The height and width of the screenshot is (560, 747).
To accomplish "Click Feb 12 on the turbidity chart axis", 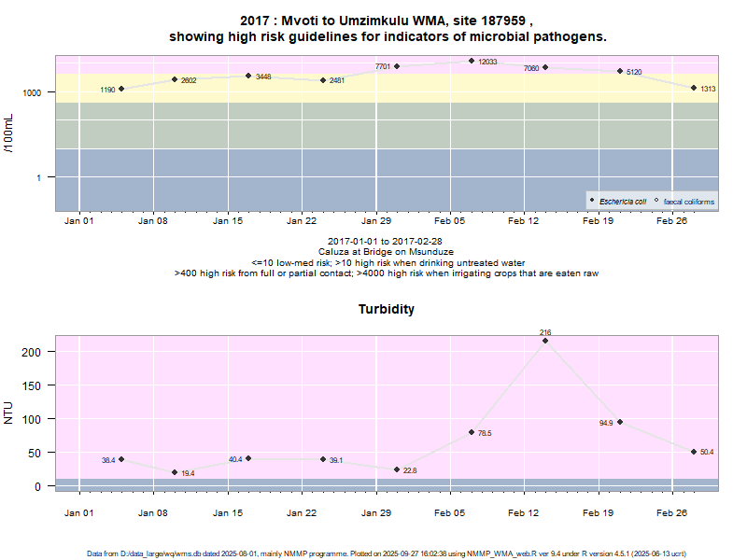I will pyautogui.click(x=524, y=512).
